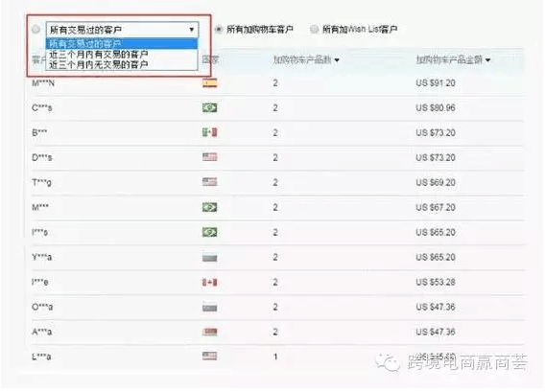Viewport: 545px width, 392px height.
Task: Select the 所有加Wish List客户 radio button
Action: click(314, 29)
